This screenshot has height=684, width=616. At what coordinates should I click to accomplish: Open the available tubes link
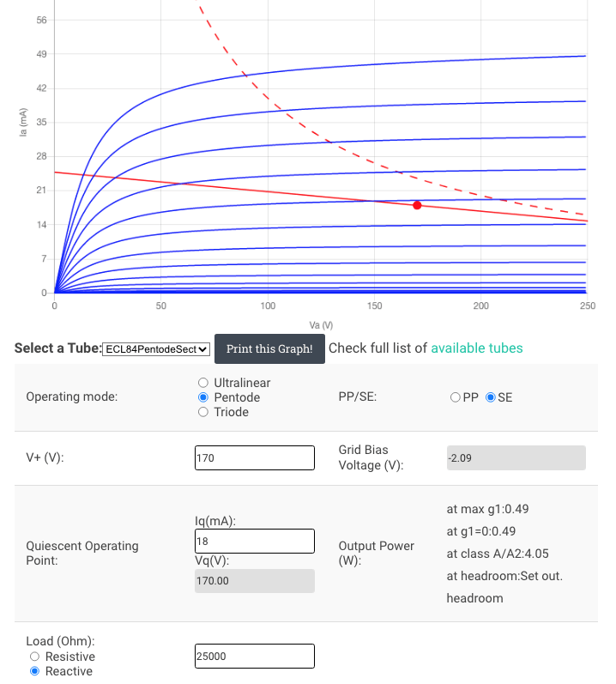tap(476, 348)
